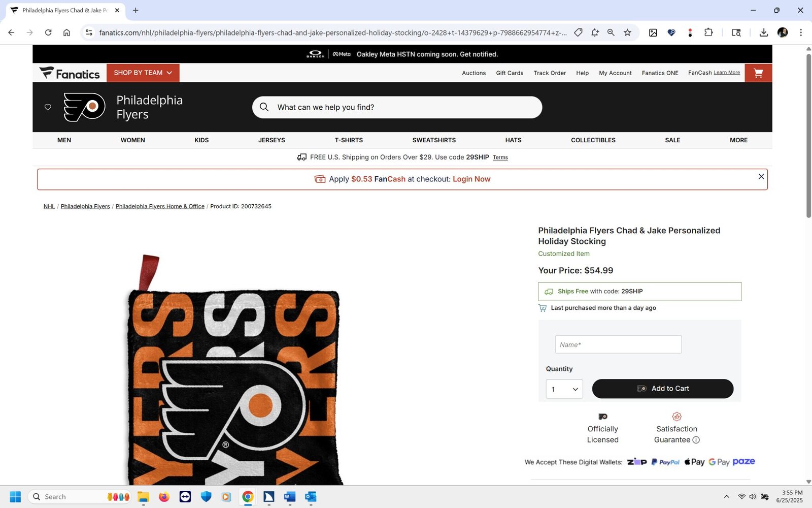
Task: Open the Quantity dropdown
Action: pos(564,389)
